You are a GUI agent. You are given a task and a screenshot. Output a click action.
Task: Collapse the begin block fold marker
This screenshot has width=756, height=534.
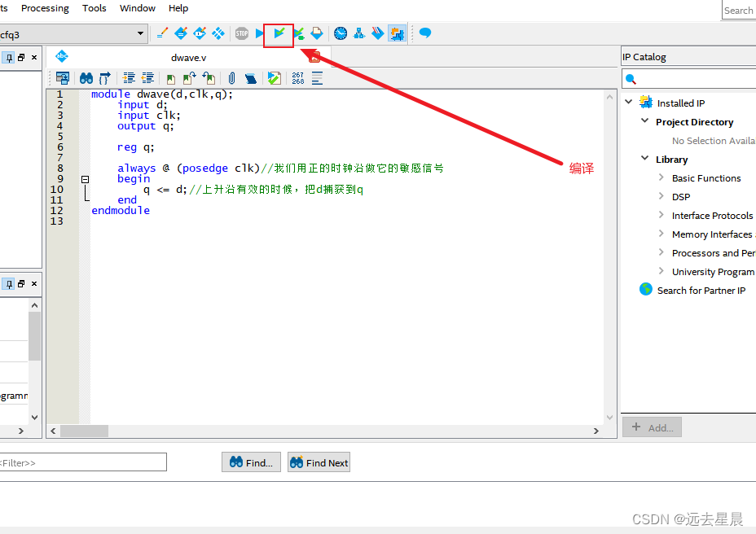click(85, 179)
